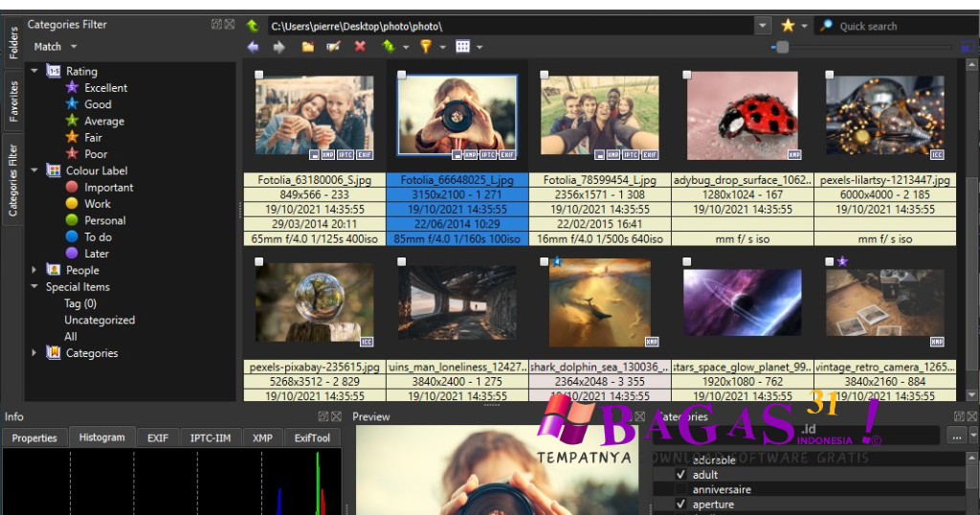Click the People category icon
Viewport: 980px width, 515px height.
pyautogui.click(x=54, y=269)
